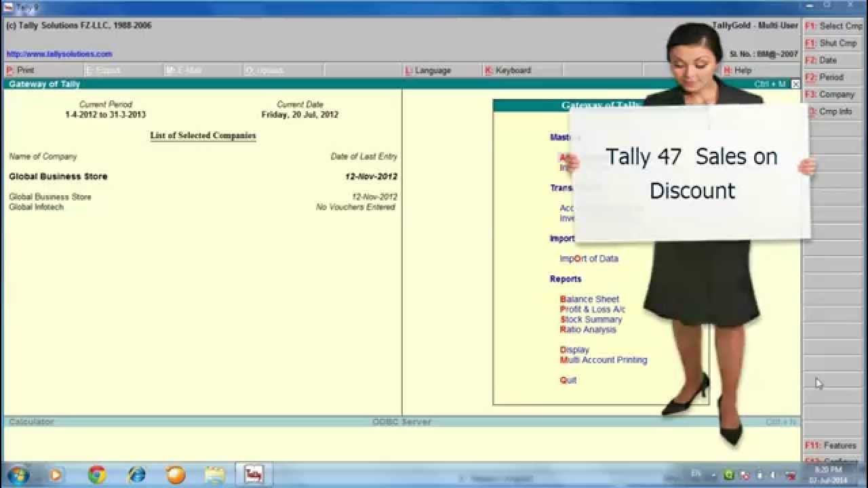Click F1: Select Cmp button
868x488 pixels.
click(833, 26)
